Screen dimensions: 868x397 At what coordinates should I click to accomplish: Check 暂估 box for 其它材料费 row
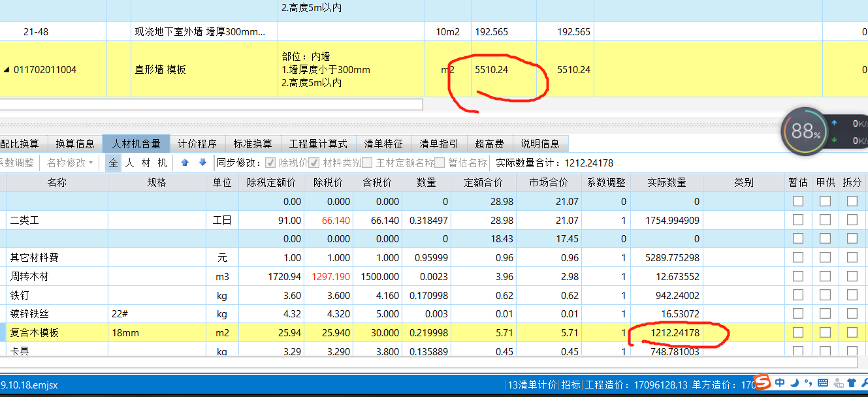point(798,257)
